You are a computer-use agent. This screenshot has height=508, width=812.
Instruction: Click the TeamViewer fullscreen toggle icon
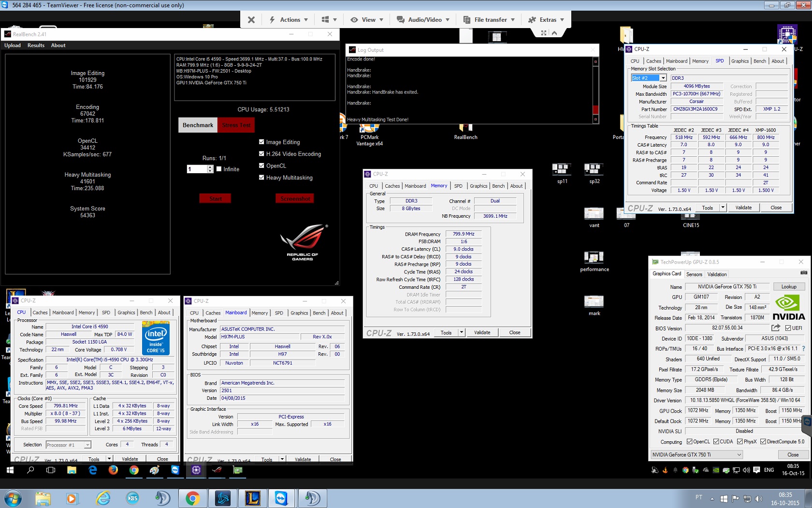click(544, 33)
